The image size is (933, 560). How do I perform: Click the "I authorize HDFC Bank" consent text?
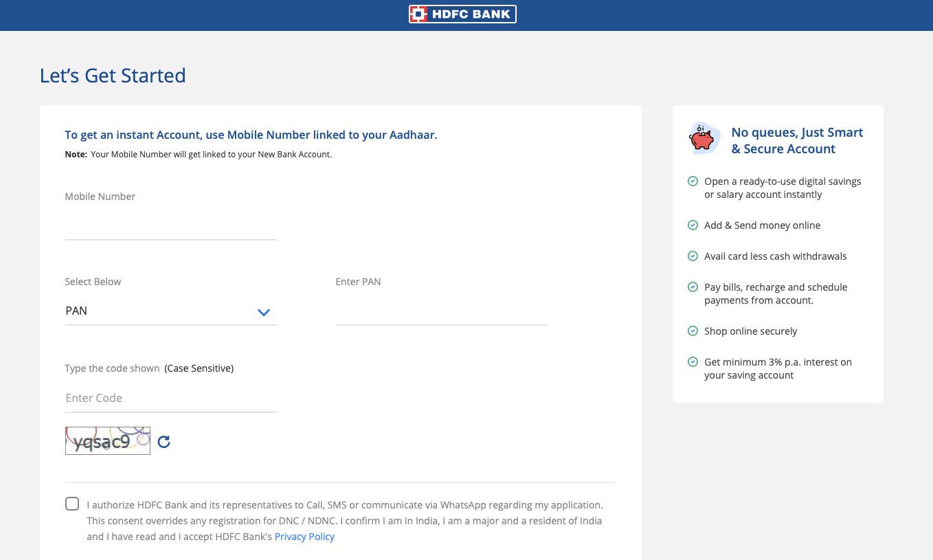(344, 521)
